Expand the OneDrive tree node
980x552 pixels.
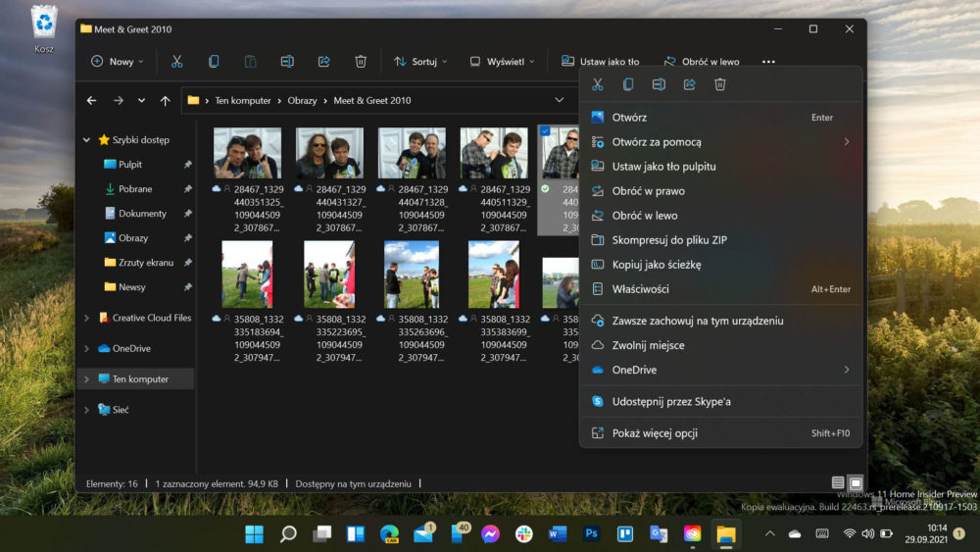(87, 348)
